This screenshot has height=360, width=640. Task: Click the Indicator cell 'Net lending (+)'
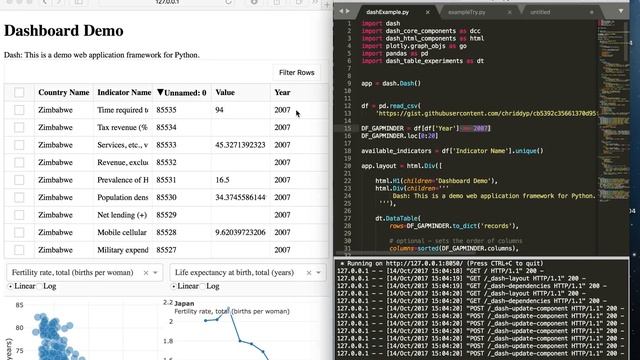click(x=122, y=215)
